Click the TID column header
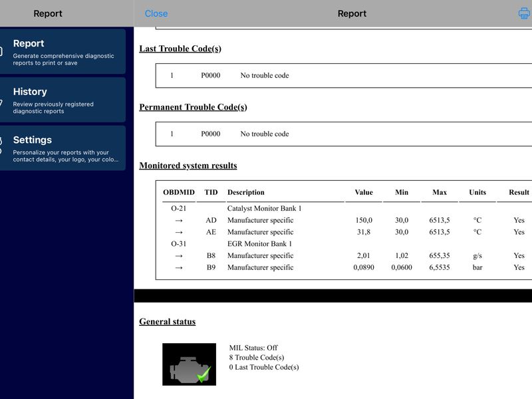Image resolution: width=532 pixels, height=399 pixels. [211, 192]
